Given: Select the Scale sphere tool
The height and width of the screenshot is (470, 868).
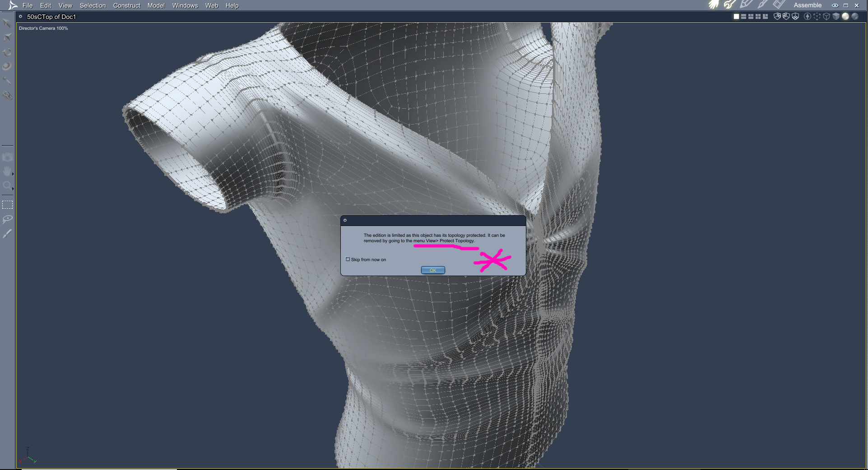Looking at the screenshot, I should (x=7, y=66).
